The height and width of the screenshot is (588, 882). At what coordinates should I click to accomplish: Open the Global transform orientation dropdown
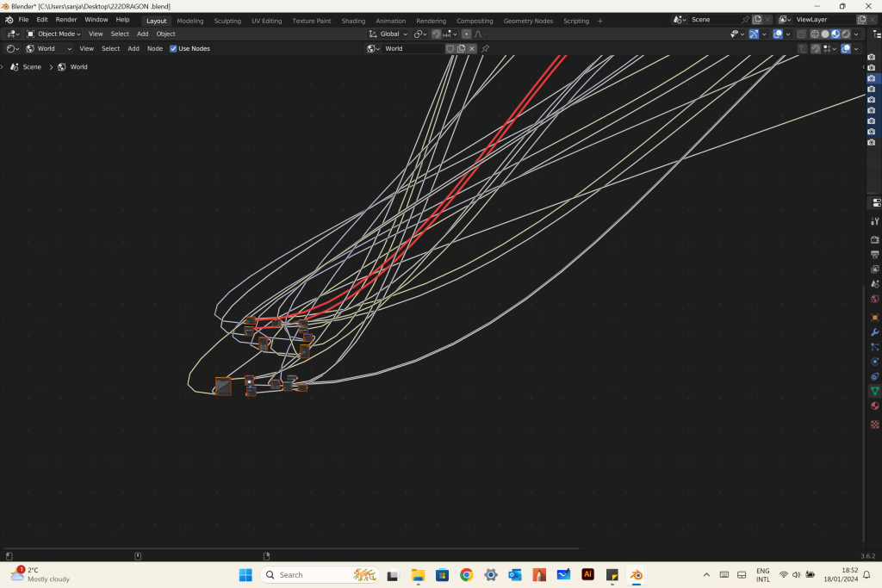tap(388, 34)
